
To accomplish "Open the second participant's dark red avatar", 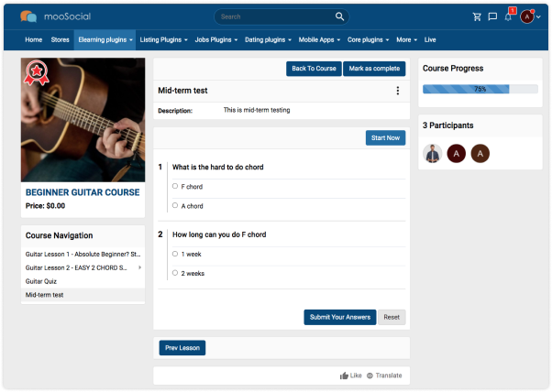I will (457, 154).
